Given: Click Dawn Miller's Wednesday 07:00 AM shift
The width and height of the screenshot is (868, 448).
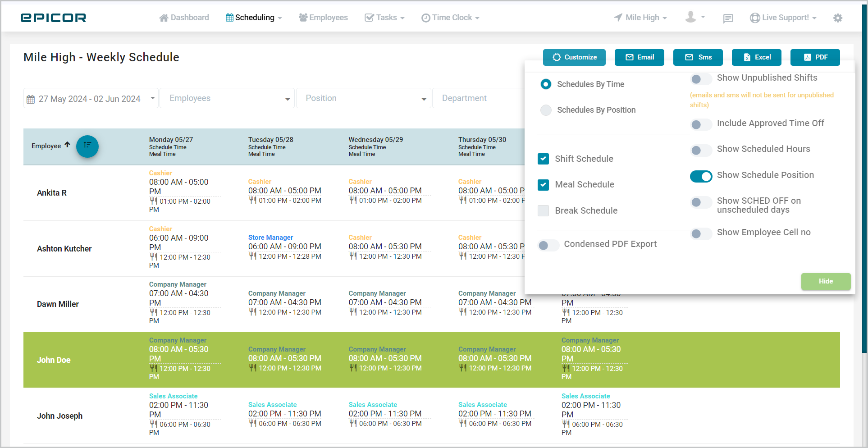Looking at the screenshot, I should pos(385,302).
